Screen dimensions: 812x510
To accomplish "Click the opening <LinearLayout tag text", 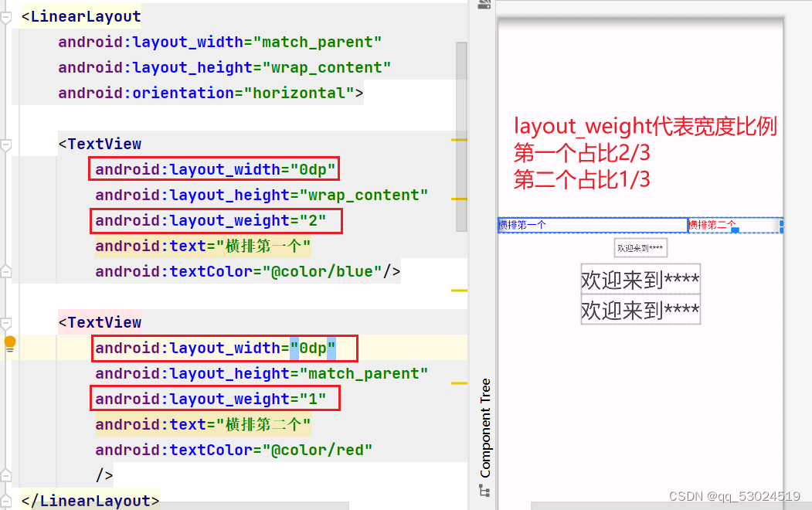I will pyautogui.click(x=81, y=16).
